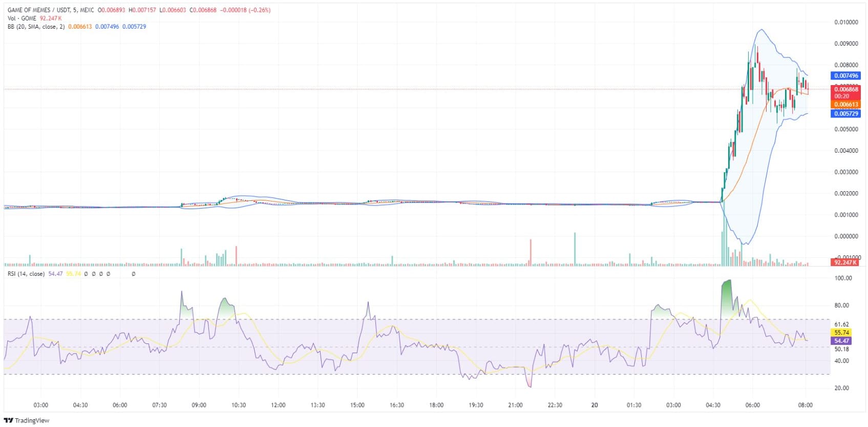Click the high price value 0.007157

point(144,10)
